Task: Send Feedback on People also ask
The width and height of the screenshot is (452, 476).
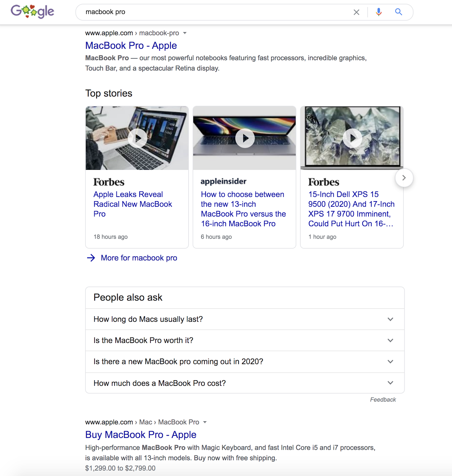Action: click(383, 400)
